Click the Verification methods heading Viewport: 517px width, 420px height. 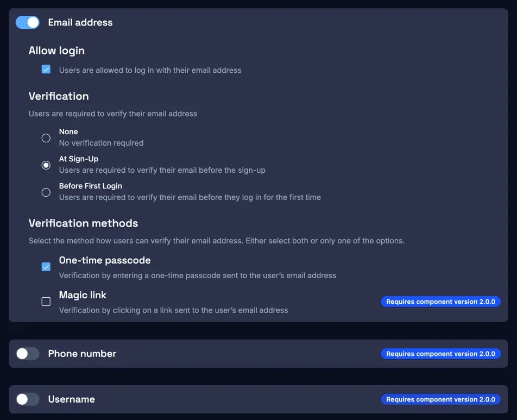pos(83,223)
